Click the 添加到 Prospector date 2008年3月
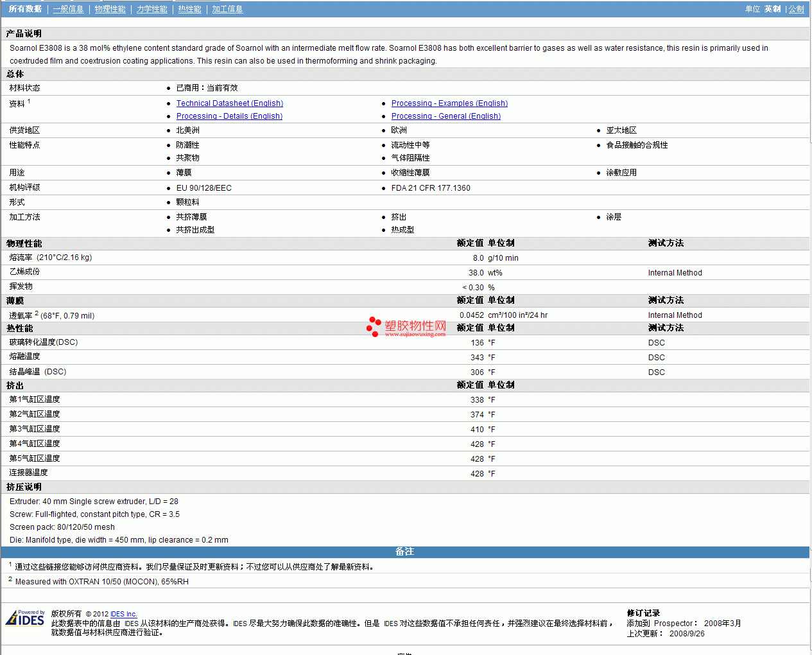The image size is (812, 655). [x=723, y=624]
